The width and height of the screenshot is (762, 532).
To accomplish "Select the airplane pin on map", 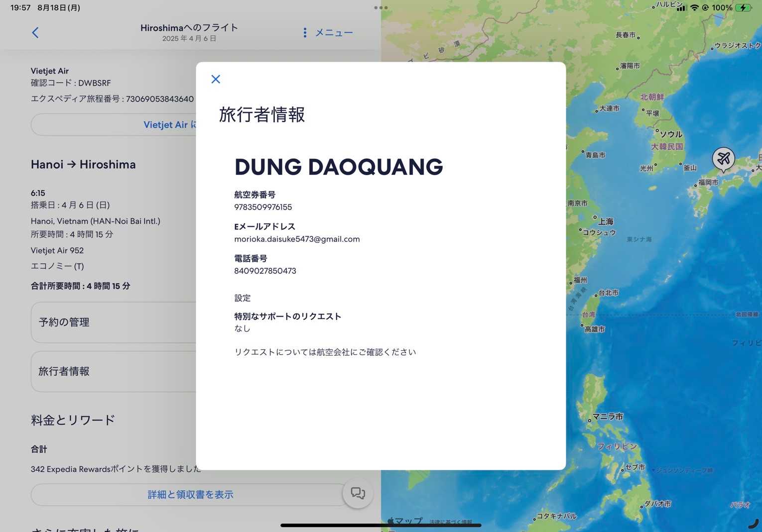I will pos(723,158).
